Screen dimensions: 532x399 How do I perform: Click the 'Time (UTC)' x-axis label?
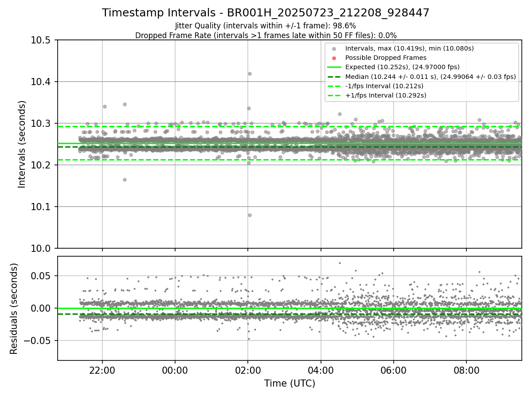289,383
